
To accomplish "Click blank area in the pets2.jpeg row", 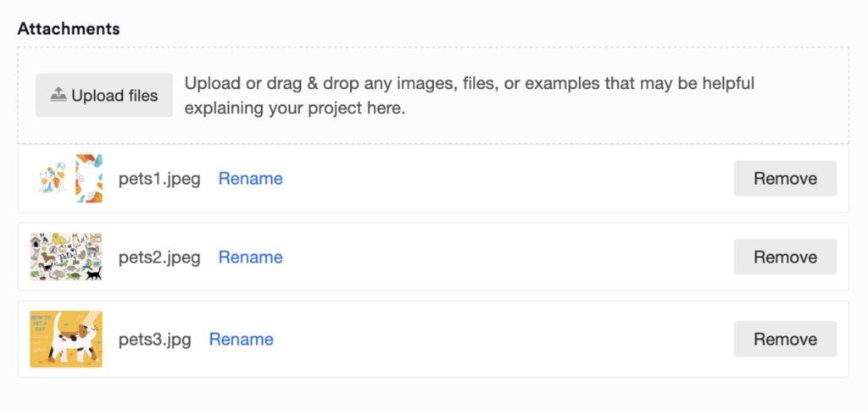I will 509,258.
